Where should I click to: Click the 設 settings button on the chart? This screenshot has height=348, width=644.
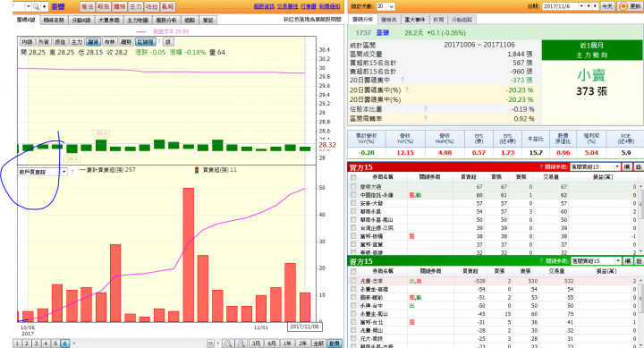click(x=168, y=42)
